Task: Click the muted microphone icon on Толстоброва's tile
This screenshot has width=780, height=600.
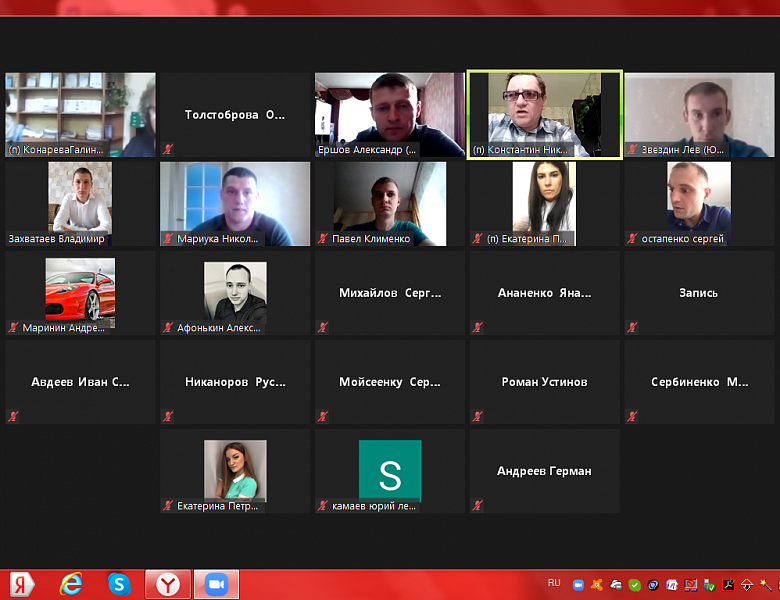Action: click(168, 149)
